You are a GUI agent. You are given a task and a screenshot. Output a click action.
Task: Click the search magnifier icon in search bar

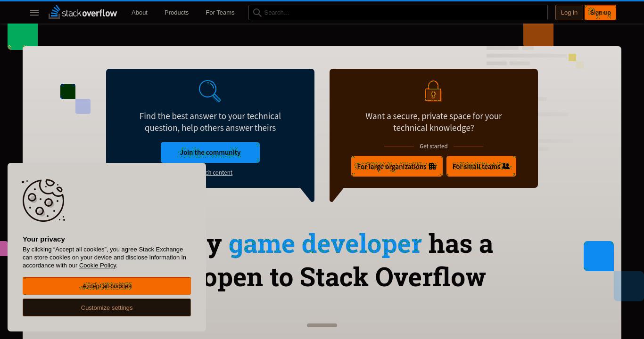coord(257,13)
